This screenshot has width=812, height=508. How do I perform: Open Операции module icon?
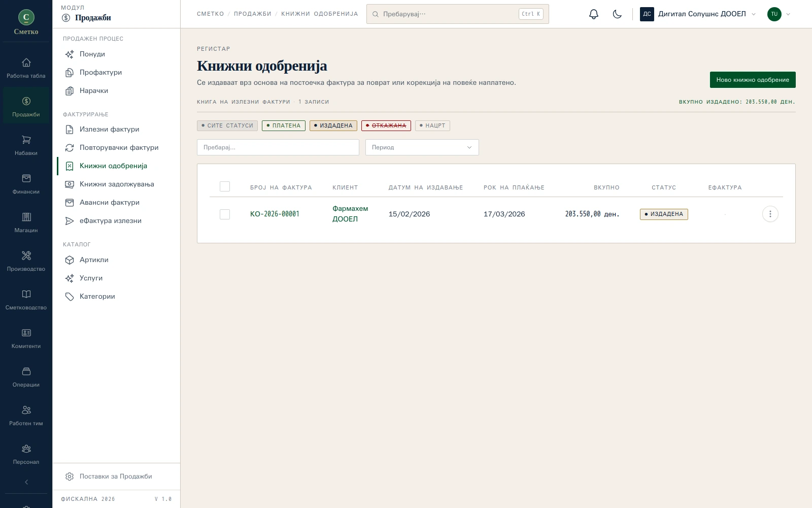click(x=26, y=377)
